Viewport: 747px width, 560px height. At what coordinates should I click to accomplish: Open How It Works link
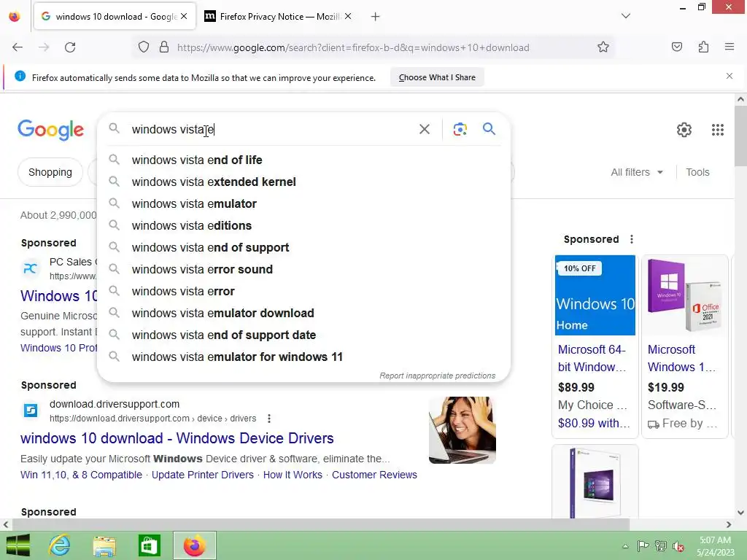click(x=293, y=475)
